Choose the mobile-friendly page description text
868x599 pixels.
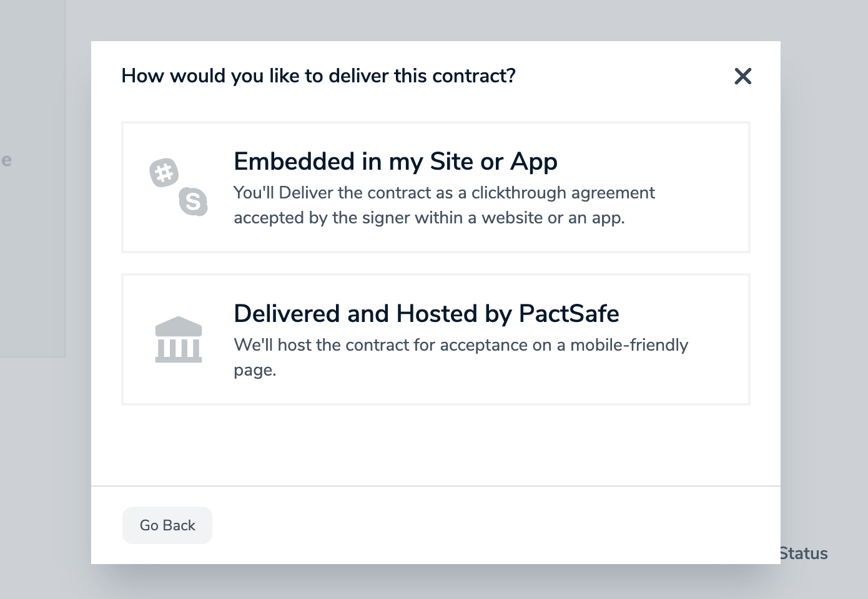[461, 358]
